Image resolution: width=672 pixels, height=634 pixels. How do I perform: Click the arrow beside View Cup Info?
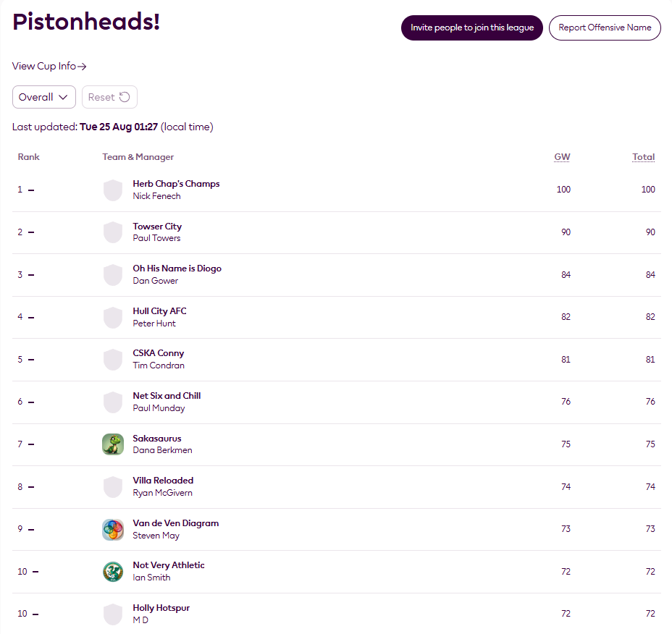click(x=82, y=67)
